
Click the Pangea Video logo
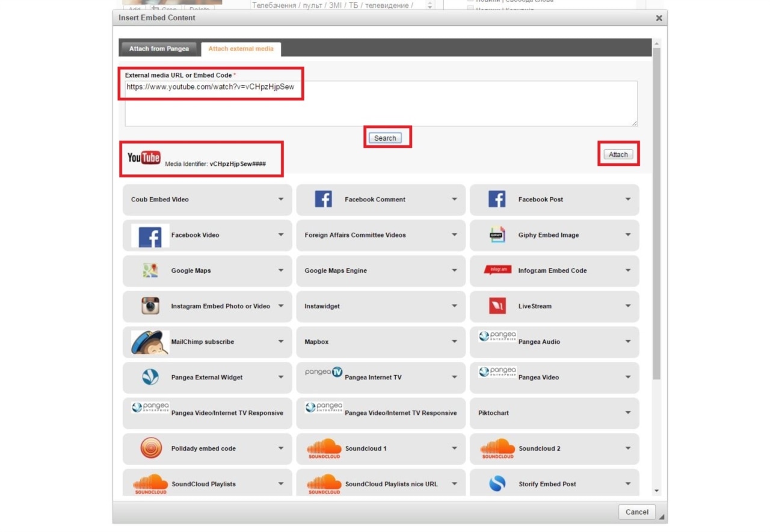tap(497, 372)
